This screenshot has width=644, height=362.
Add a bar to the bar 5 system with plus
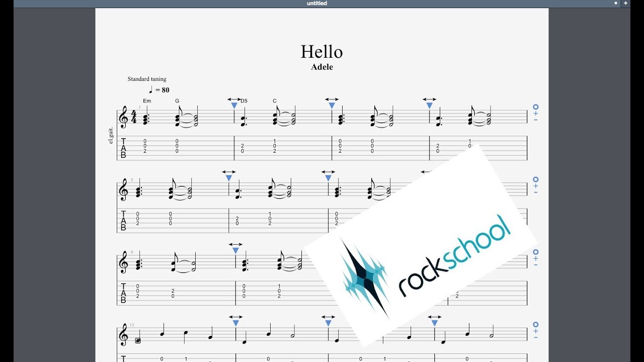pos(536,186)
